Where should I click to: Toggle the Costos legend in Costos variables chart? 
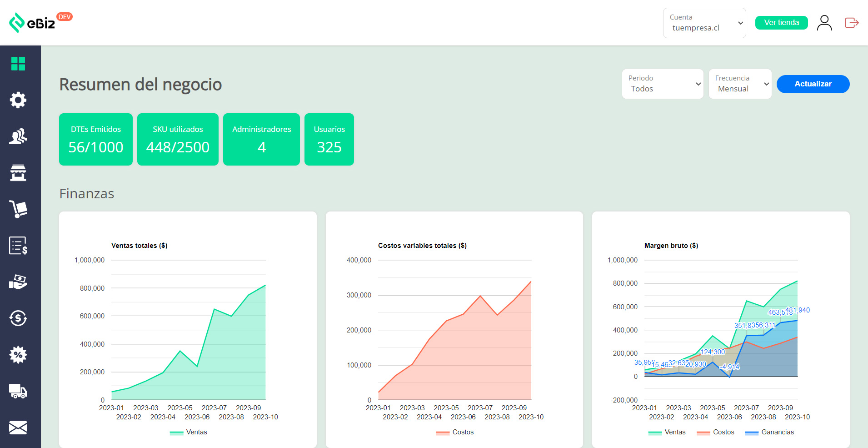coord(454,432)
